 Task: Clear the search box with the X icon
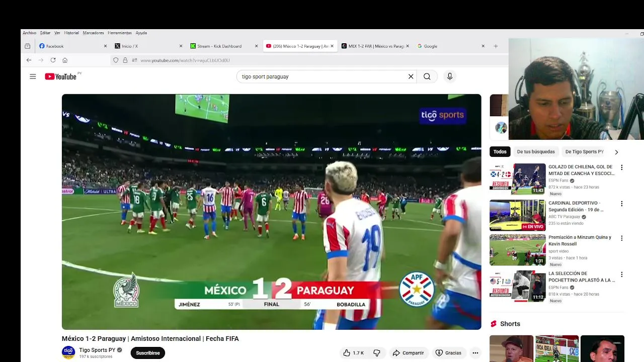point(411,76)
